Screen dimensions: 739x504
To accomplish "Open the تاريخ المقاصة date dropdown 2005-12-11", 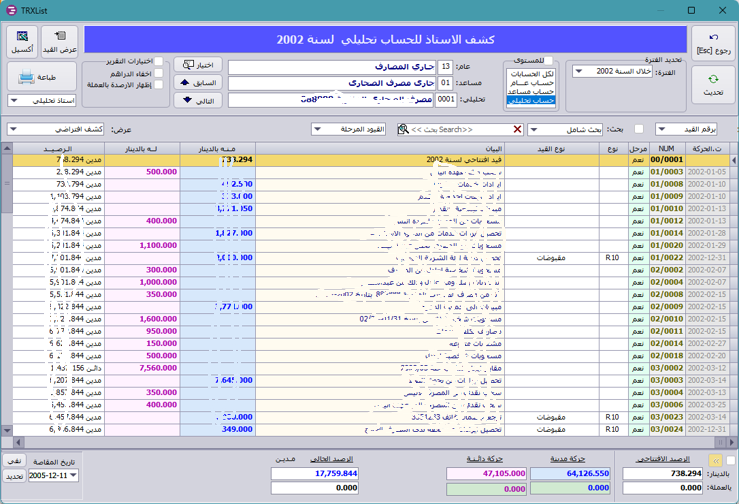I will coord(74,475).
